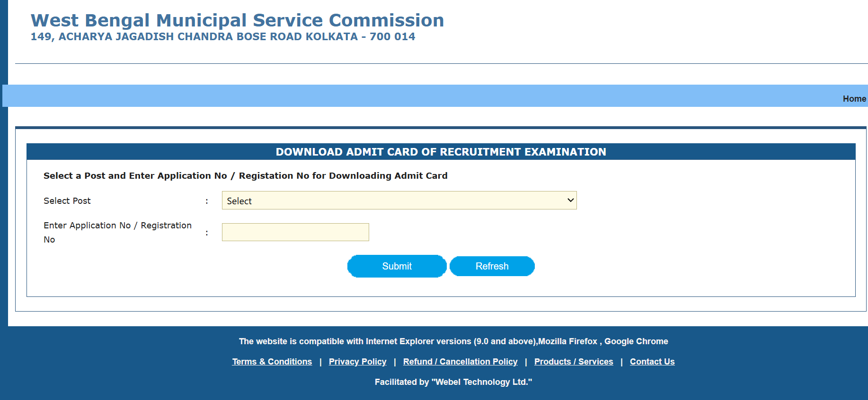Click the DOWNLOAD ADMIT CARD title bar

point(441,152)
